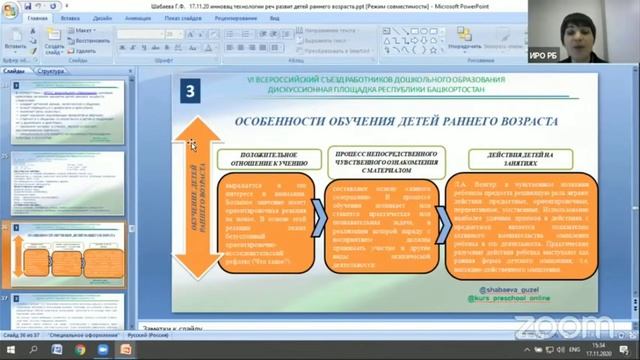Toggle numbered list
The width and height of the screenshot is (640, 360).
point(246,34)
